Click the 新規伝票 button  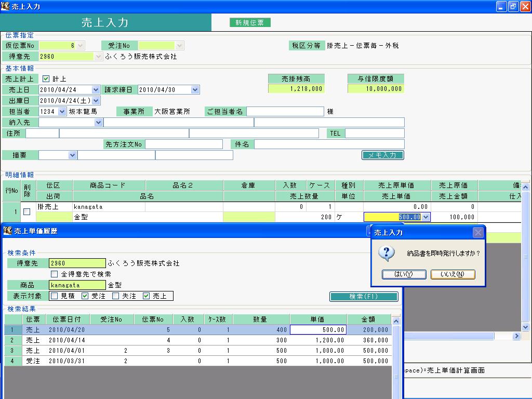tap(250, 22)
